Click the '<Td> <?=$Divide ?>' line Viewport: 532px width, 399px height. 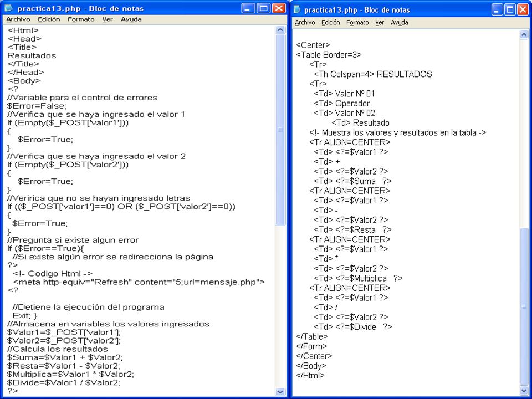click(x=353, y=327)
